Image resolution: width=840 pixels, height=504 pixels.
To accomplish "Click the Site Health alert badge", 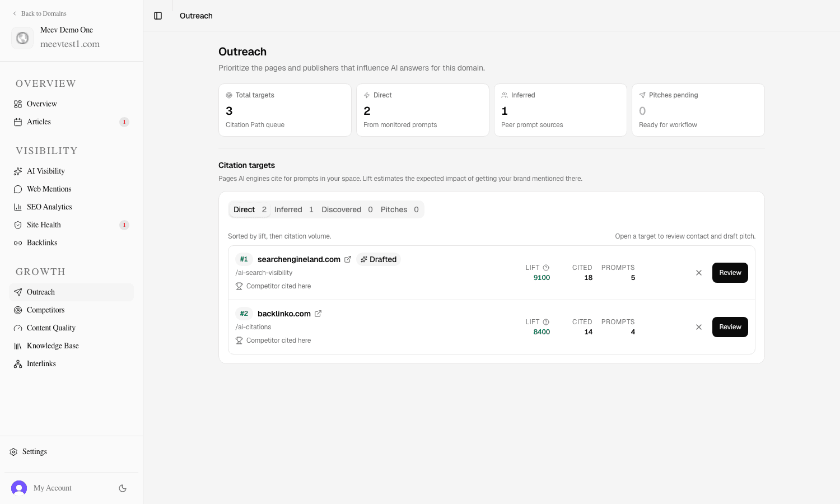I will tap(124, 225).
